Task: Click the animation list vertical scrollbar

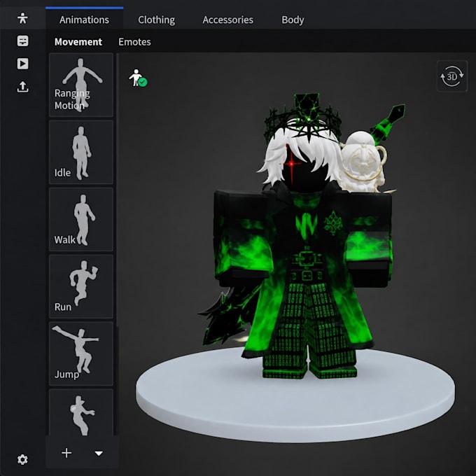Action: coord(118,190)
